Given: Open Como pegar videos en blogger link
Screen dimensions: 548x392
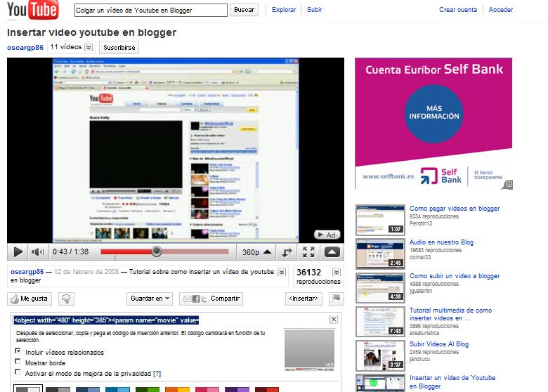Looking at the screenshot, I should (455, 209).
